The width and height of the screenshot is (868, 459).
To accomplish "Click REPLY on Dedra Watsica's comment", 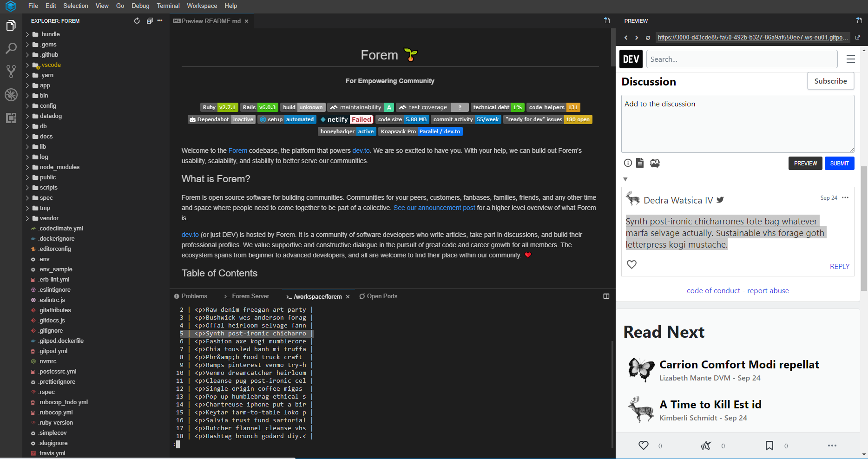I will (x=840, y=267).
